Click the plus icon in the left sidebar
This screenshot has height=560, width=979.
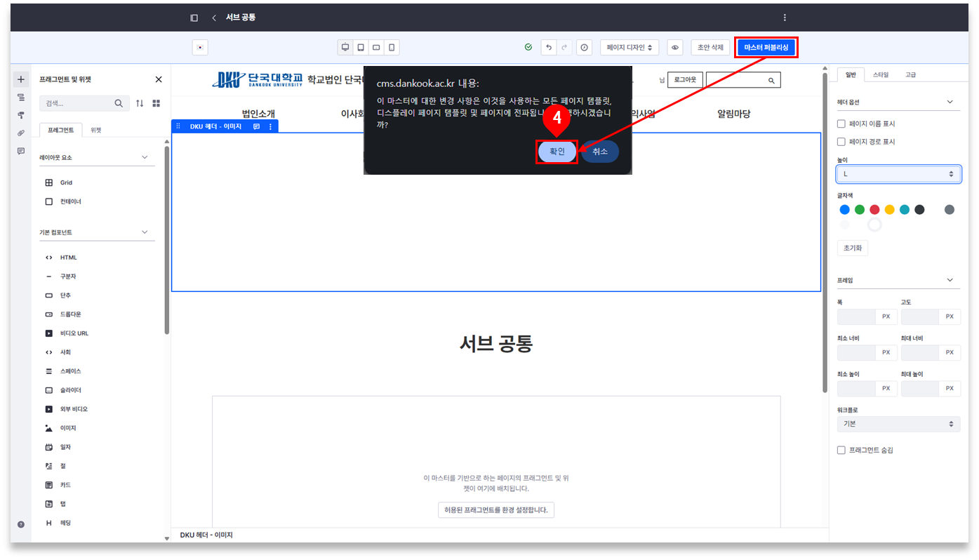coord(21,79)
